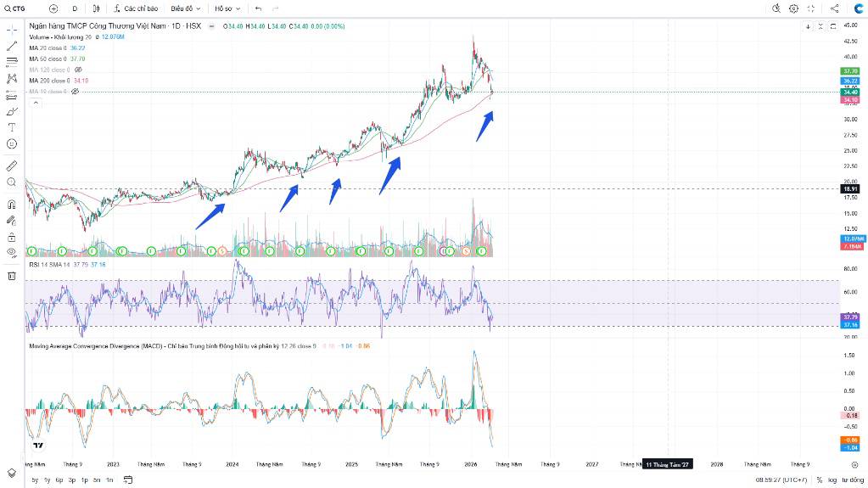Collapse the main price pane
Image resolution: width=868 pixels, height=488 pixels.
click(x=820, y=26)
